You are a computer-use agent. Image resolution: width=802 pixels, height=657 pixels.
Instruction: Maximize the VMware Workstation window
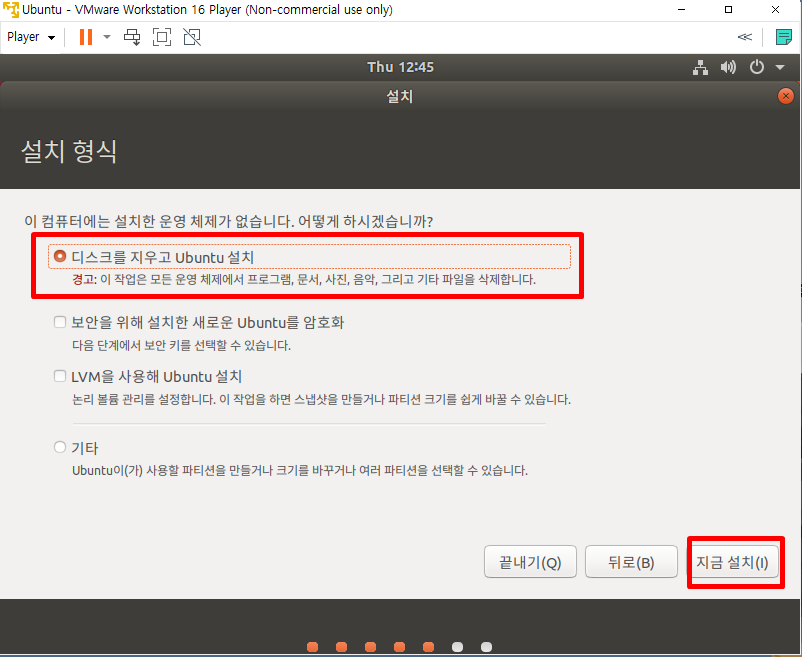(x=728, y=10)
